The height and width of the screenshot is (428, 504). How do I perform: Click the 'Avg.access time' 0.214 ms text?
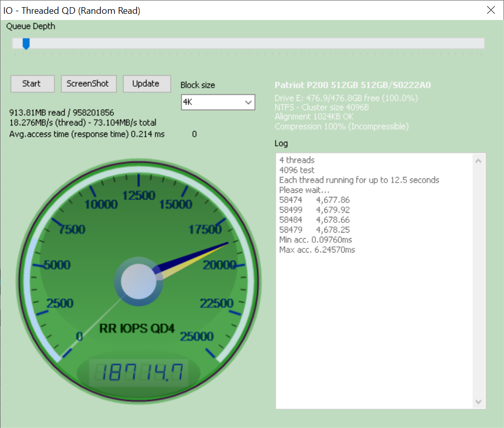(x=87, y=134)
